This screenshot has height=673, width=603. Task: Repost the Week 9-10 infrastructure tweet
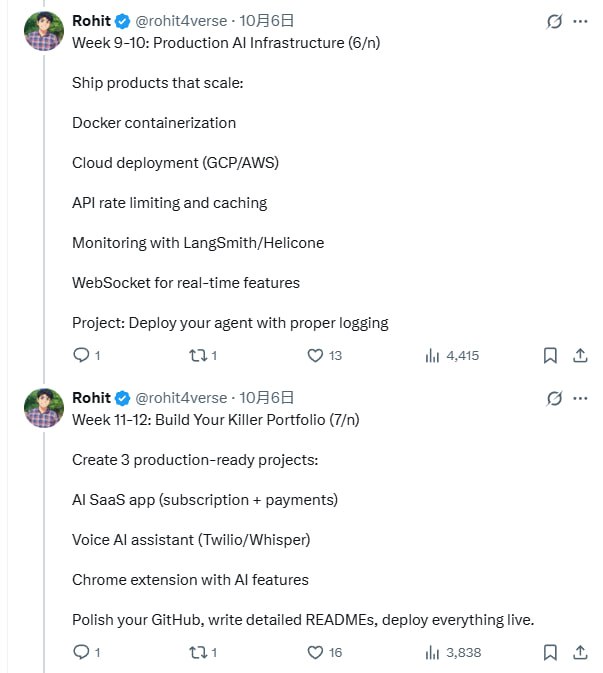(x=196, y=355)
